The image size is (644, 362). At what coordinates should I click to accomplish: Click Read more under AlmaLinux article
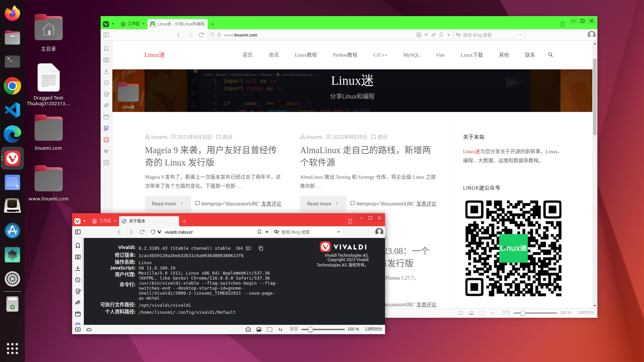tap(323, 203)
